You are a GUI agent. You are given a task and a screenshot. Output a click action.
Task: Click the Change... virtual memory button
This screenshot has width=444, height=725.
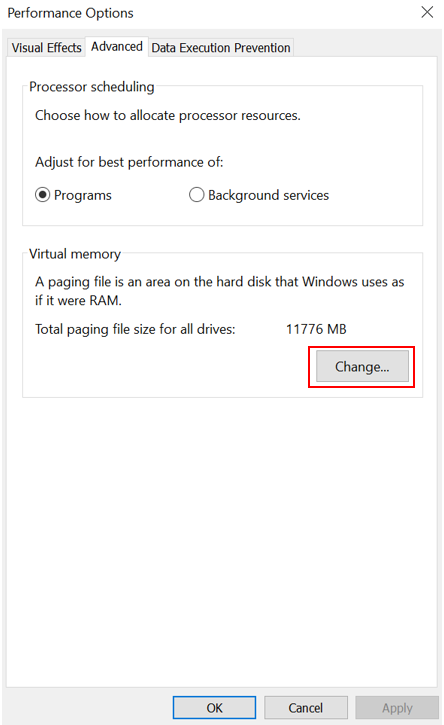click(x=362, y=366)
